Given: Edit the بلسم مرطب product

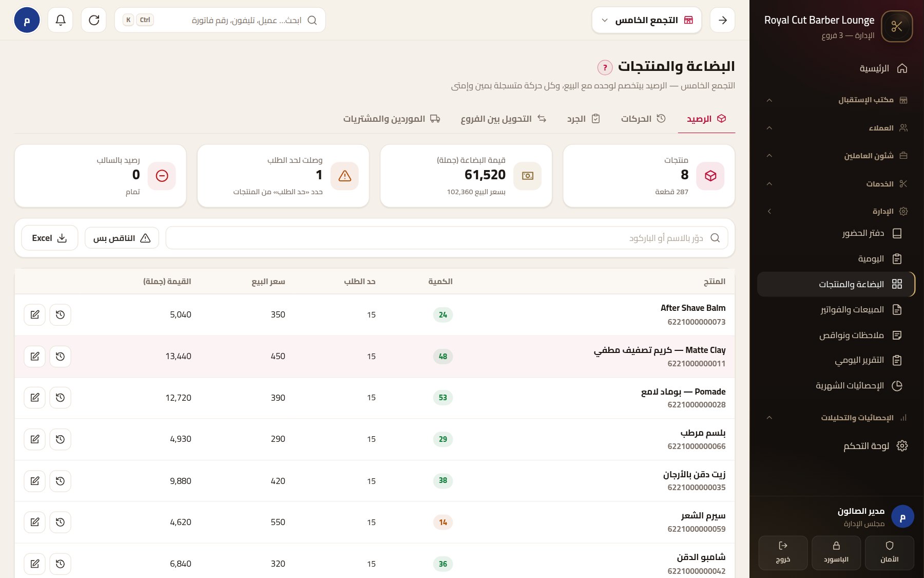Looking at the screenshot, I should coord(35,439).
